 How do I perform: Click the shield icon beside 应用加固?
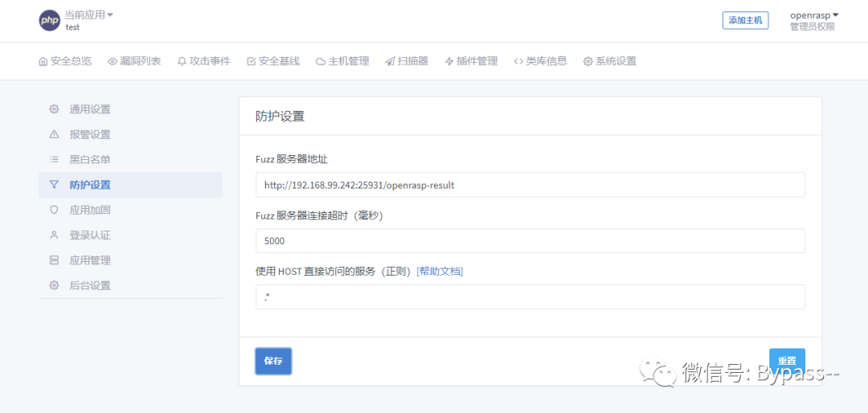(x=54, y=210)
